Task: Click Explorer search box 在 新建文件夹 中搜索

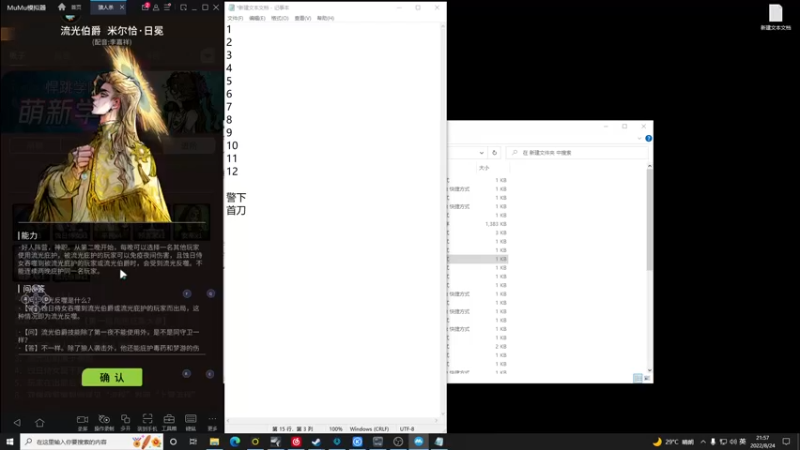Action: coord(578,153)
